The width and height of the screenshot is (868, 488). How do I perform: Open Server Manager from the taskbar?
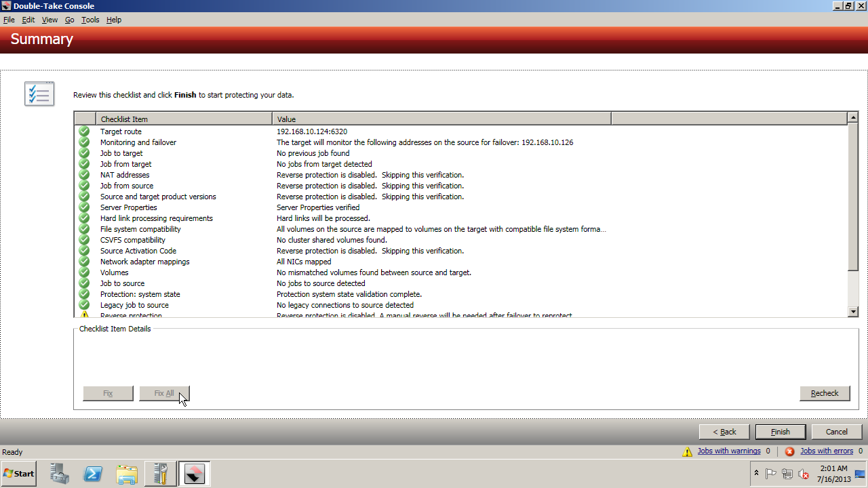tap(60, 474)
